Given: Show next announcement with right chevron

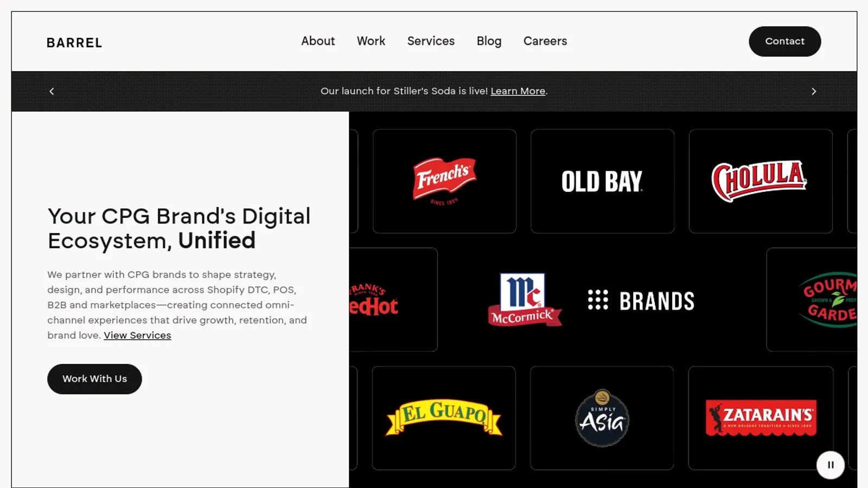Looking at the screenshot, I should [x=813, y=91].
